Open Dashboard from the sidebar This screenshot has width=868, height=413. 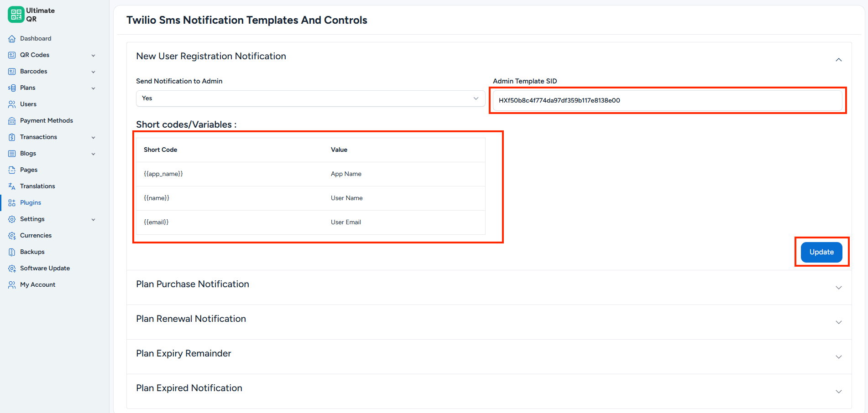pos(36,39)
